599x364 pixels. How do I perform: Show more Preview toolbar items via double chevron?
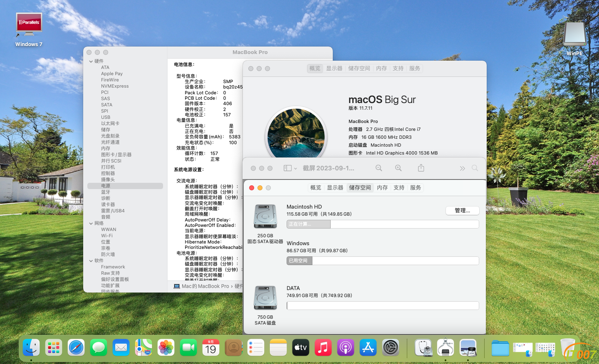pyautogui.click(x=462, y=168)
